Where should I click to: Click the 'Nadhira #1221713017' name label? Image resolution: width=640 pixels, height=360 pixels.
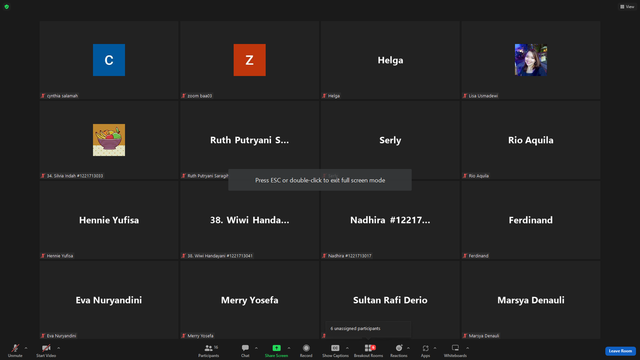[350, 256]
